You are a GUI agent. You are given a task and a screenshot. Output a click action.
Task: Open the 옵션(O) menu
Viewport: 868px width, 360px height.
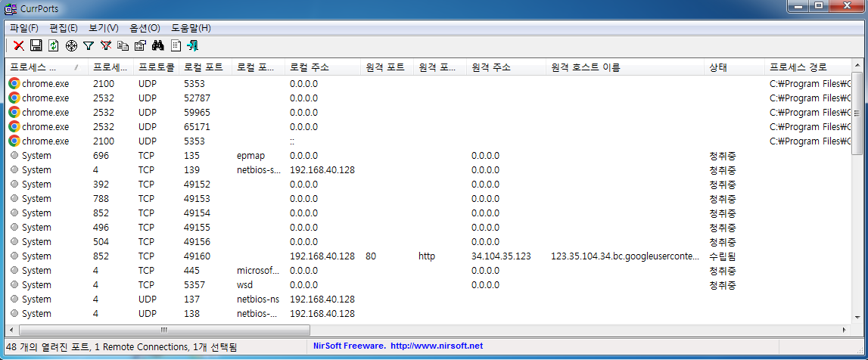(145, 28)
